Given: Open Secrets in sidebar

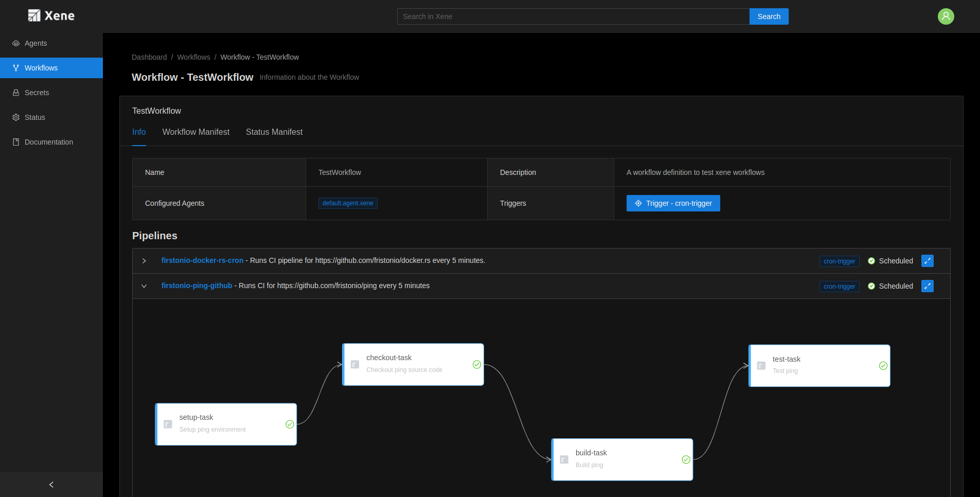Looking at the screenshot, I should coord(51,93).
